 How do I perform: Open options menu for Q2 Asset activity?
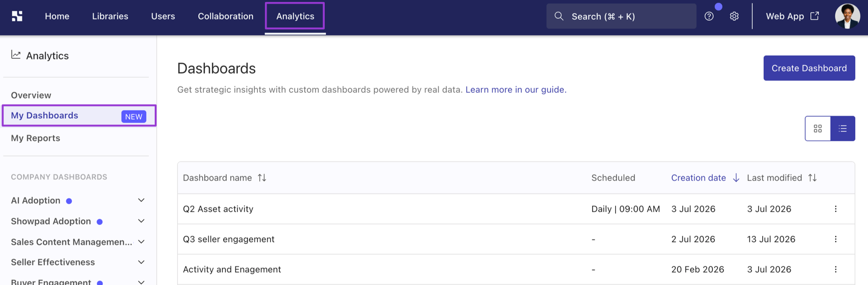(x=835, y=209)
